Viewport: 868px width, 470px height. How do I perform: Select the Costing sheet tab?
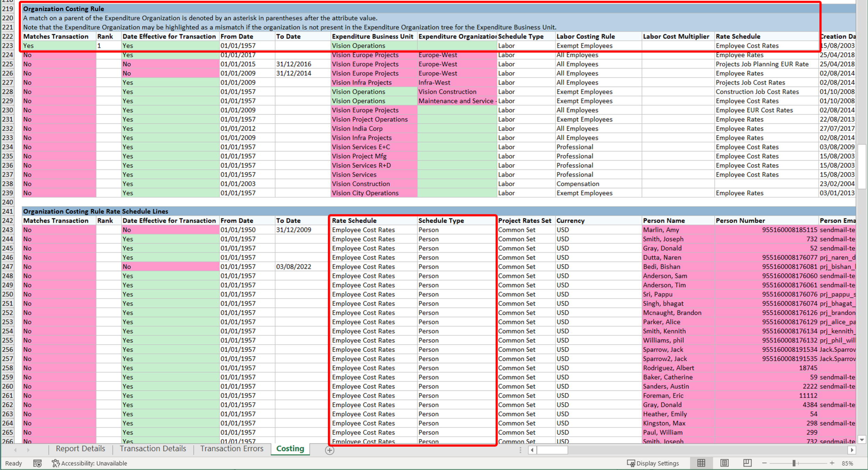(290, 449)
